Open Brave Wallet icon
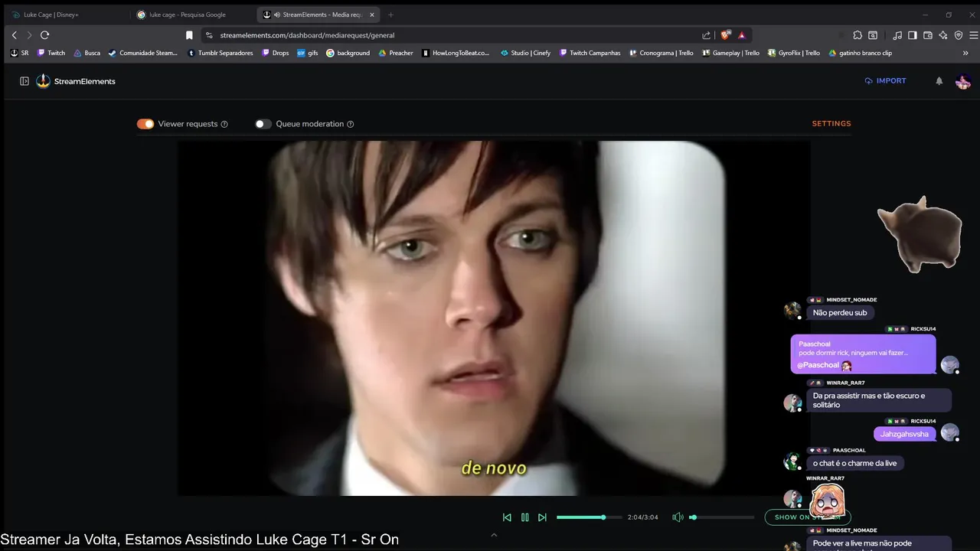This screenshot has height=551, width=980. coord(928,35)
